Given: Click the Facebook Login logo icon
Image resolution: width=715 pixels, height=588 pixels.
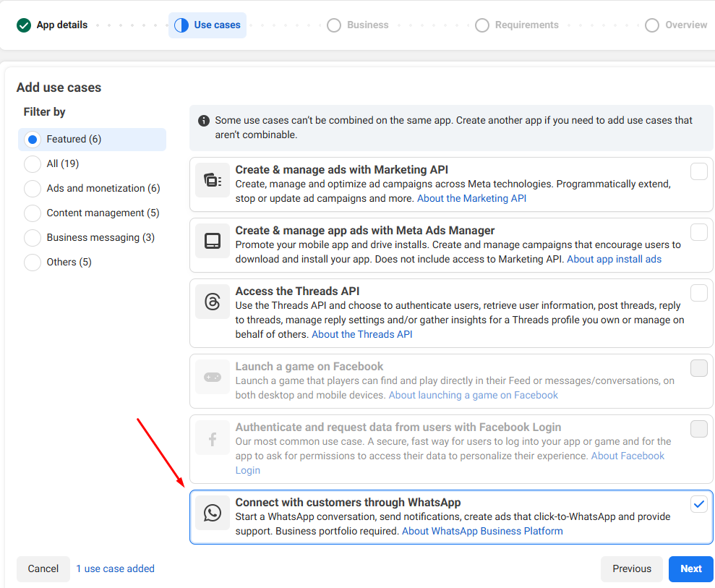Looking at the screenshot, I should tap(213, 439).
